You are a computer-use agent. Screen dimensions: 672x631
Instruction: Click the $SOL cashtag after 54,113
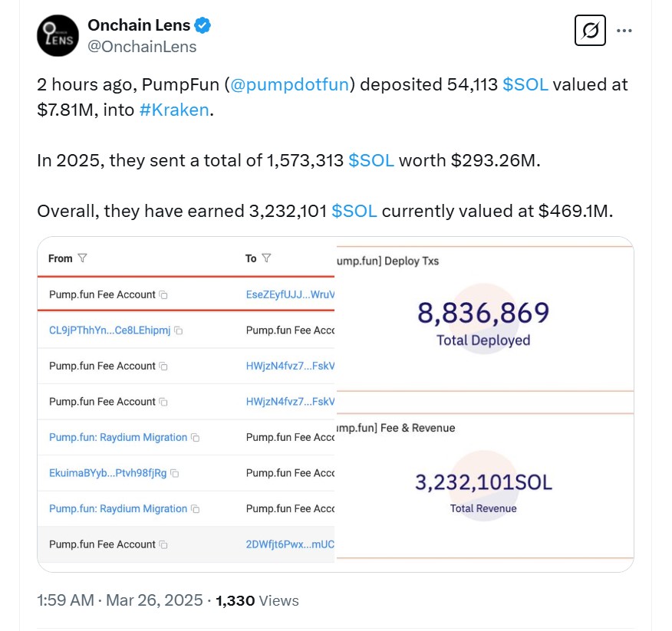click(525, 84)
